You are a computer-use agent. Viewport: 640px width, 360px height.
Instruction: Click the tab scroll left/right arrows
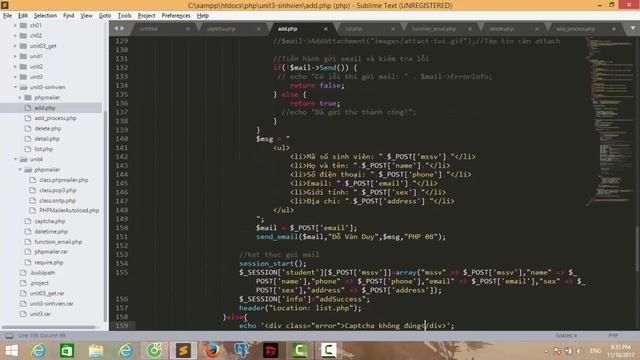(119, 28)
